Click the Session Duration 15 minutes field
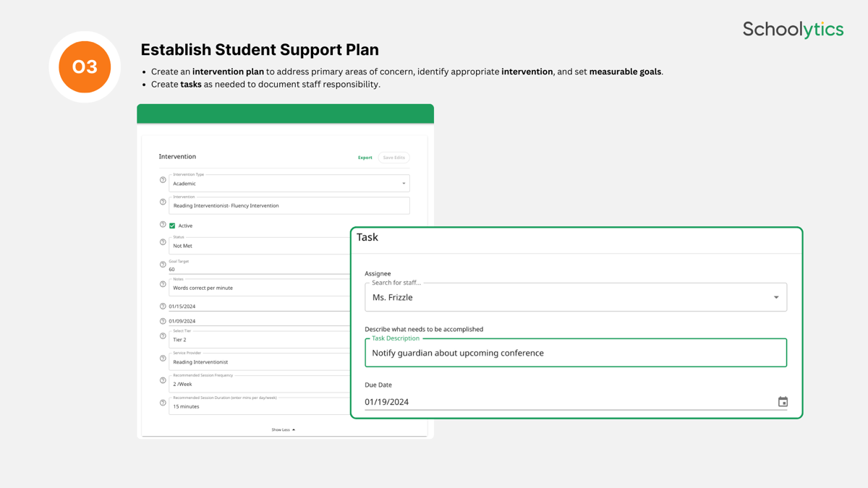868x488 pixels. point(260,406)
